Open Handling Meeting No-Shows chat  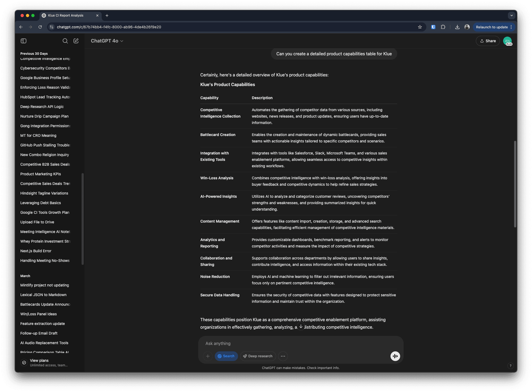point(45,261)
